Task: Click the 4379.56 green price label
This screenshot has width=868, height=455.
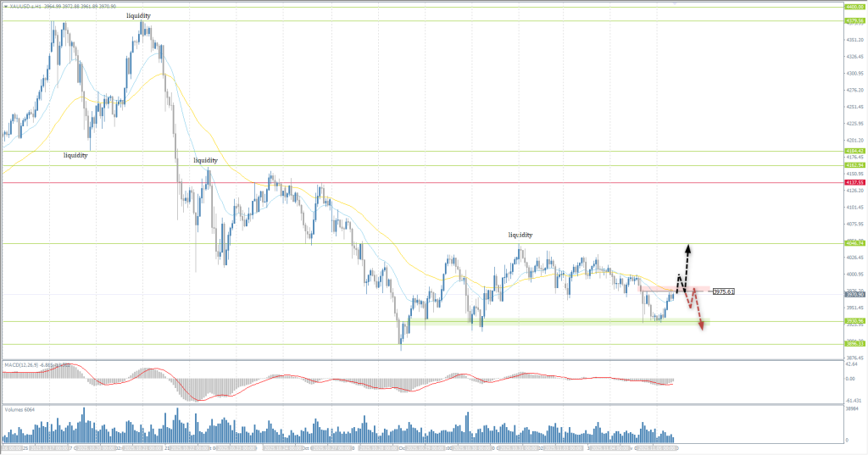Action: point(854,20)
